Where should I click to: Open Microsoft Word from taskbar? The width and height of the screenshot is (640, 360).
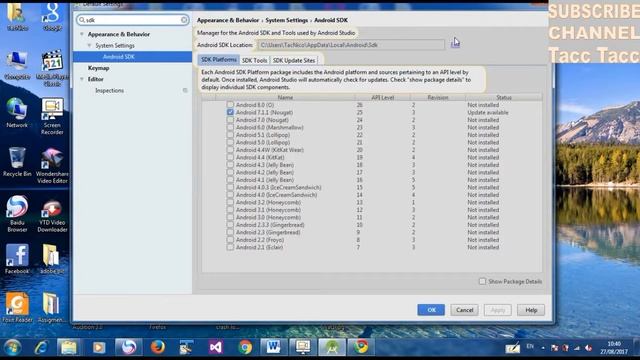point(273,347)
